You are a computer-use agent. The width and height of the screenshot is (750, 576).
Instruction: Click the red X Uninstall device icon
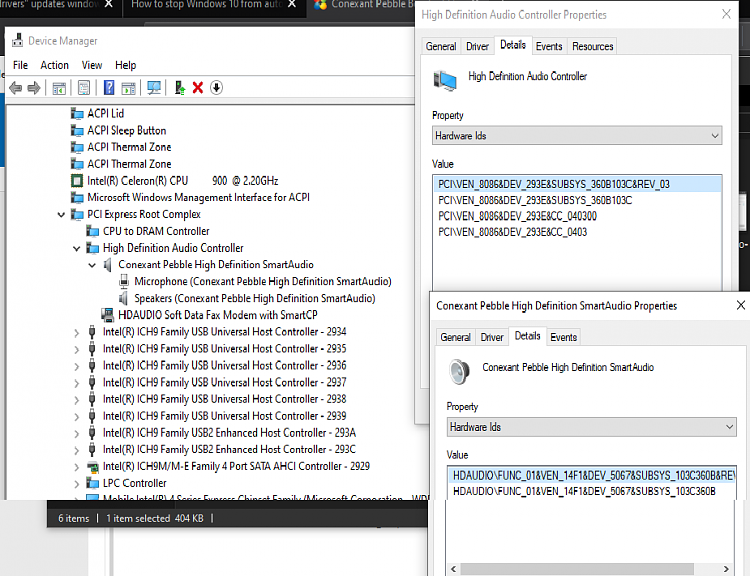(198, 88)
